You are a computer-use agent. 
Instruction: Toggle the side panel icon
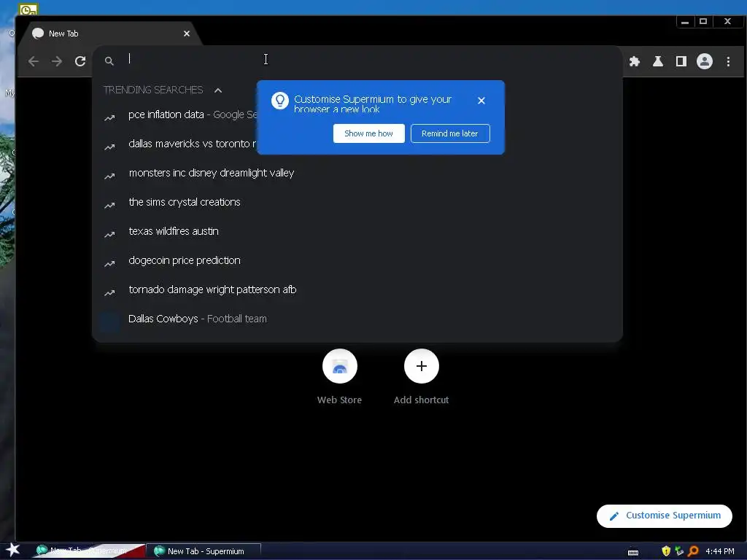click(x=681, y=61)
